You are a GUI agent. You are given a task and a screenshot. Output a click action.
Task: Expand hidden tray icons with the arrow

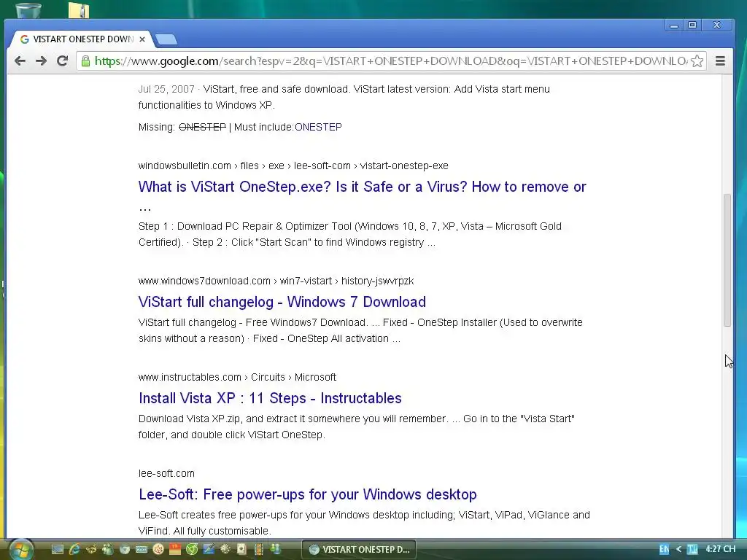coord(679,550)
